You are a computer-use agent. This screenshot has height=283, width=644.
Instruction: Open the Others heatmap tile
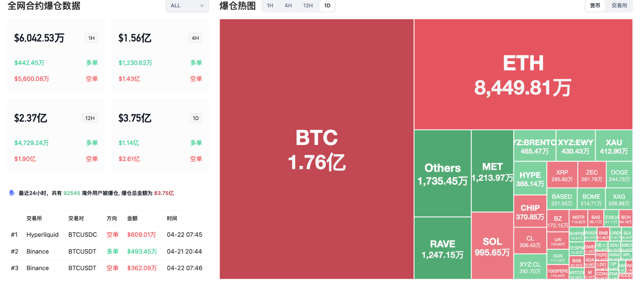coord(442,174)
